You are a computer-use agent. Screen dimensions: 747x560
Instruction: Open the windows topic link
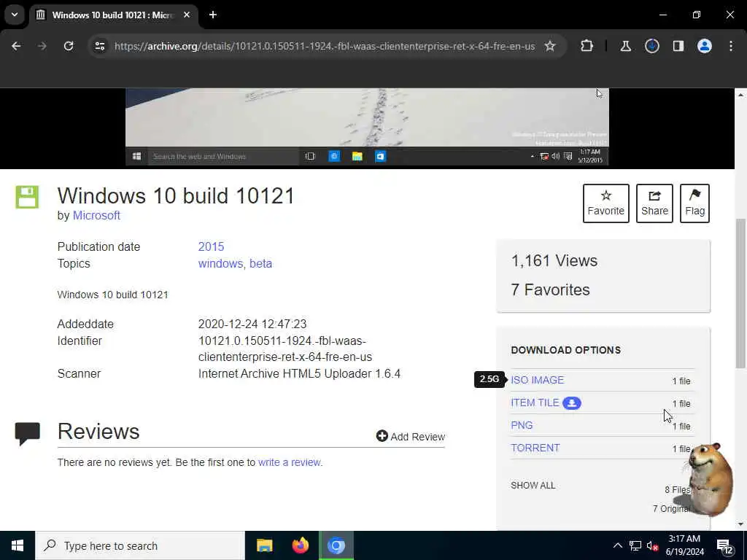[220, 264]
